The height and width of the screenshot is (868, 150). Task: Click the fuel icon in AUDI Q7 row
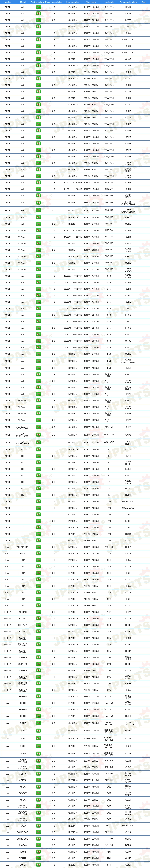pyautogui.click(x=39, y=495)
